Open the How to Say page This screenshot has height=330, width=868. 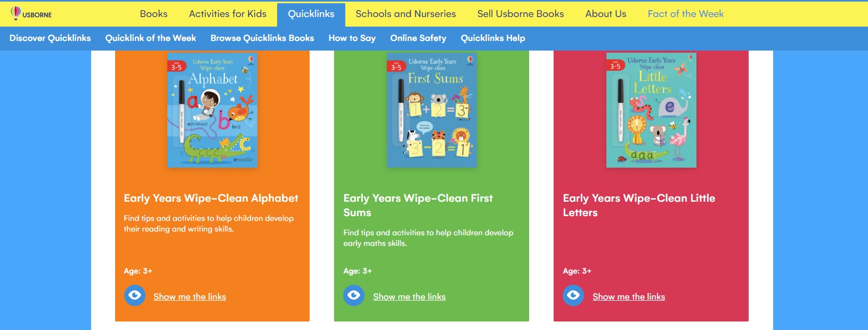point(352,38)
